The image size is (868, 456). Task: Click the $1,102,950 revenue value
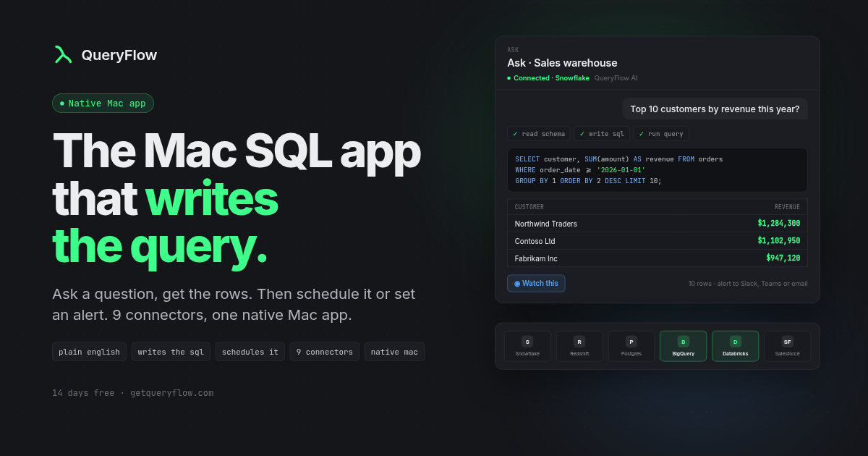coord(779,241)
